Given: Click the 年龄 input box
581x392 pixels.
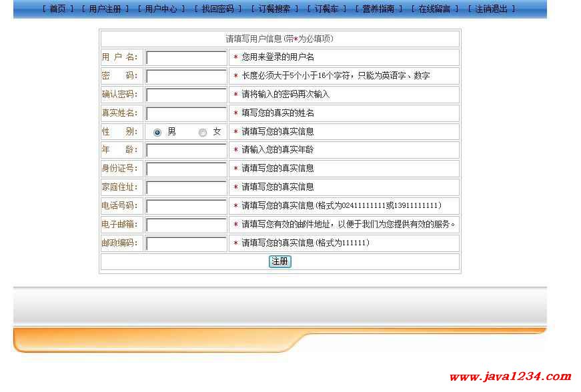Looking at the screenshot, I should point(186,151).
